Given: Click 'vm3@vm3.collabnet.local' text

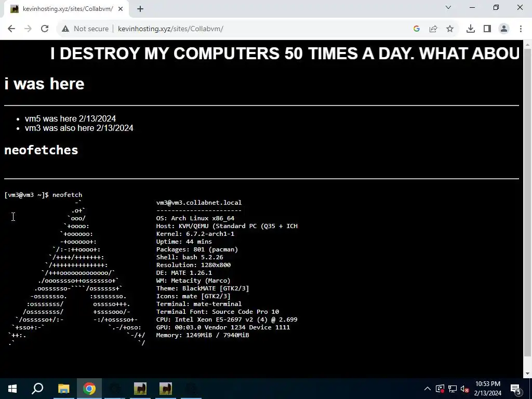Looking at the screenshot, I should (199, 203).
